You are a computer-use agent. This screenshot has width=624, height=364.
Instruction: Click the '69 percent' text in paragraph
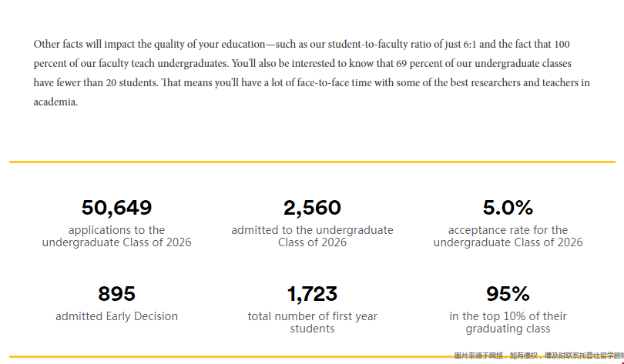point(404,63)
